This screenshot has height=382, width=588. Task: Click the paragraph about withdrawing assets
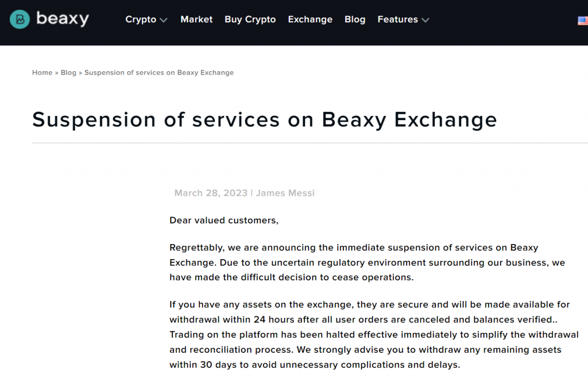(x=373, y=334)
